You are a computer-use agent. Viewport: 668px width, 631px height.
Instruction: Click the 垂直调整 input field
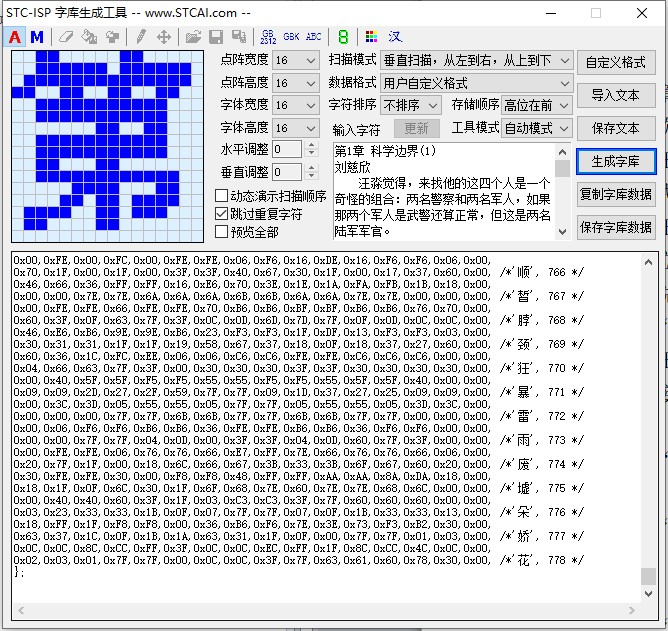[x=288, y=172]
